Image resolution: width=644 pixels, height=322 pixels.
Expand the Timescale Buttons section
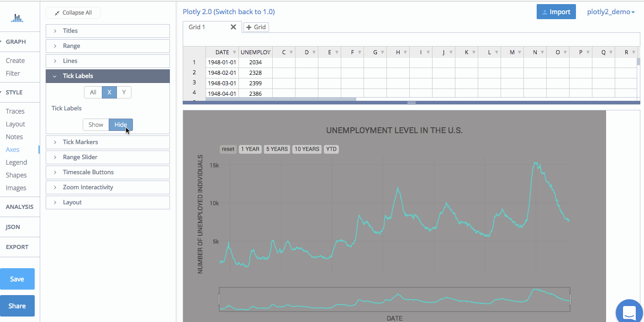(108, 172)
